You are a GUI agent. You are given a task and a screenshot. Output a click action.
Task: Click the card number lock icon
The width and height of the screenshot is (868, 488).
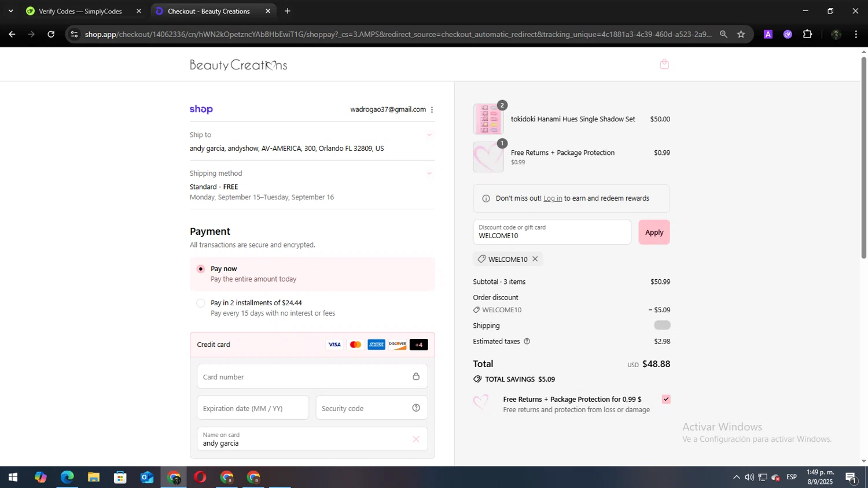[x=416, y=376]
